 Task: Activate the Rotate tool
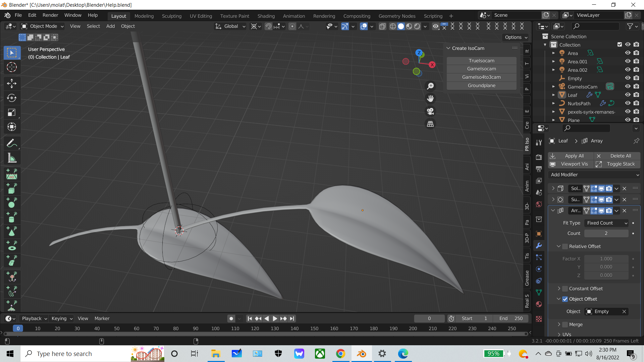[x=12, y=98]
